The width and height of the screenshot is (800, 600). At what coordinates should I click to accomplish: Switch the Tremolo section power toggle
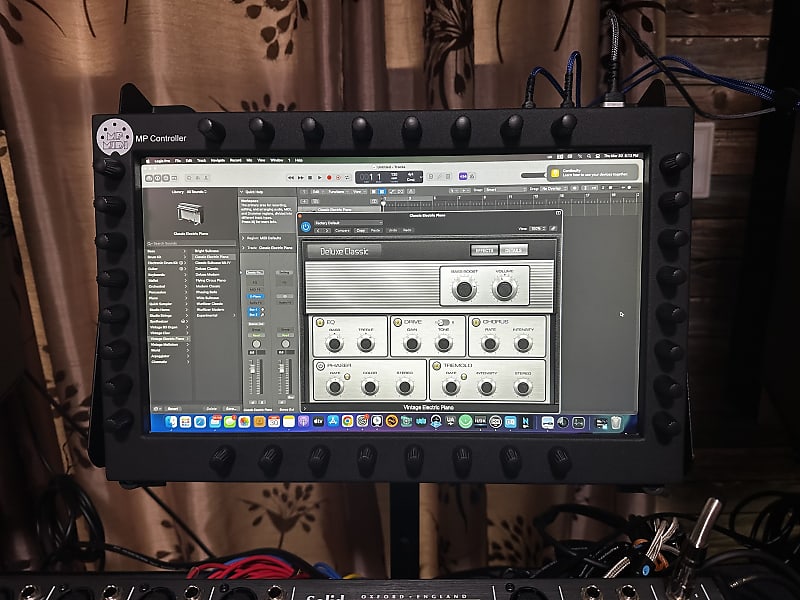coord(436,365)
